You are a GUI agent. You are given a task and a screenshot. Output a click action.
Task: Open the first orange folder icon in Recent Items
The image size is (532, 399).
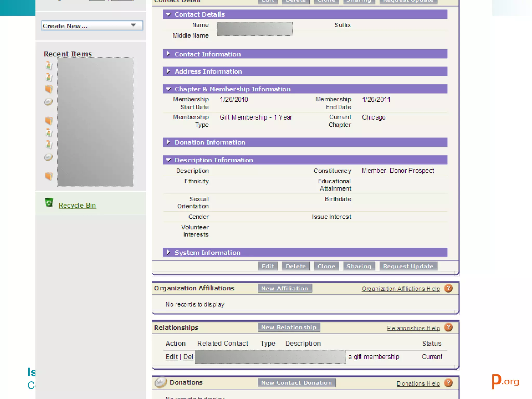tap(49, 89)
